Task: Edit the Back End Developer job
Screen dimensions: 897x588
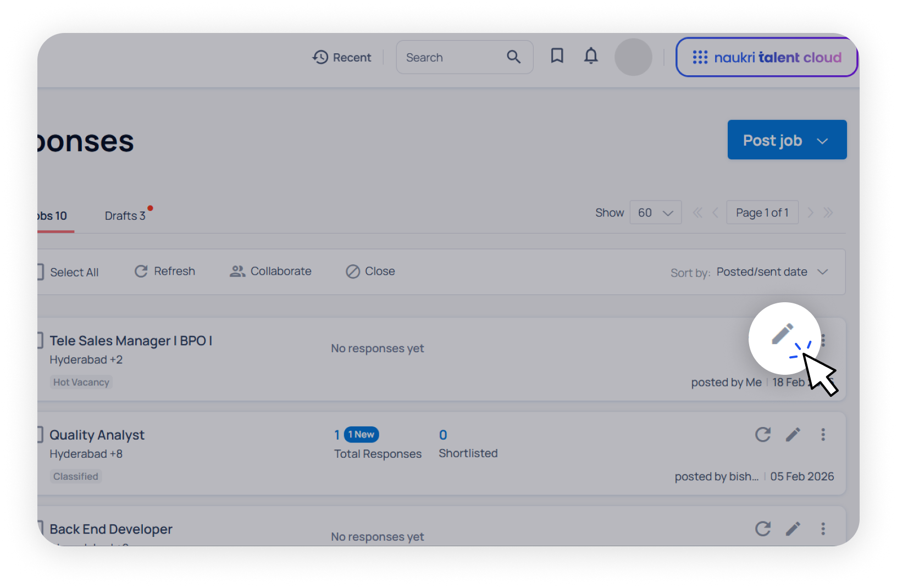Action: [793, 529]
